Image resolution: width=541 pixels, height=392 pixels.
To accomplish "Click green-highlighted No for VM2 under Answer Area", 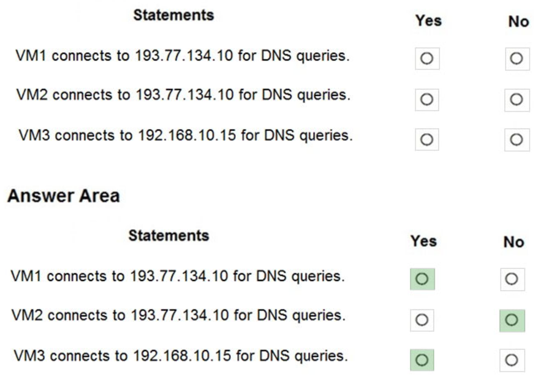I will [512, 320].
